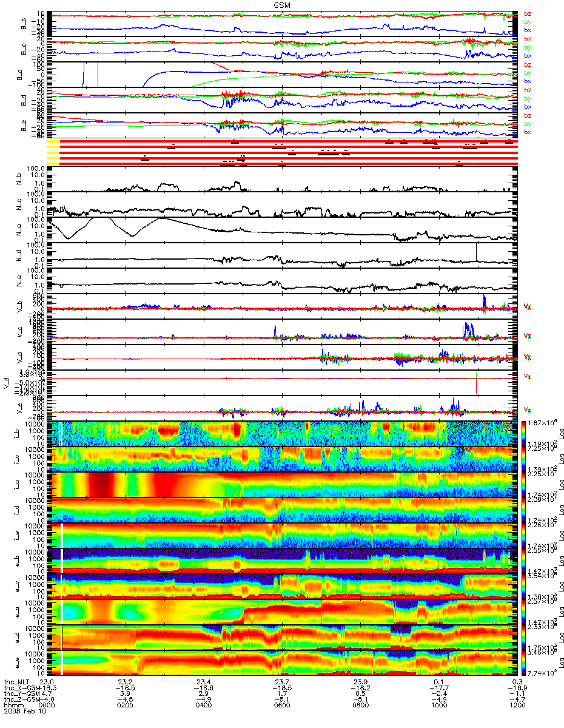The height and width of the screenshot is (728, 564).
Task: Click the X-GSM value -18.6
Action: click(x=203, y=689)
